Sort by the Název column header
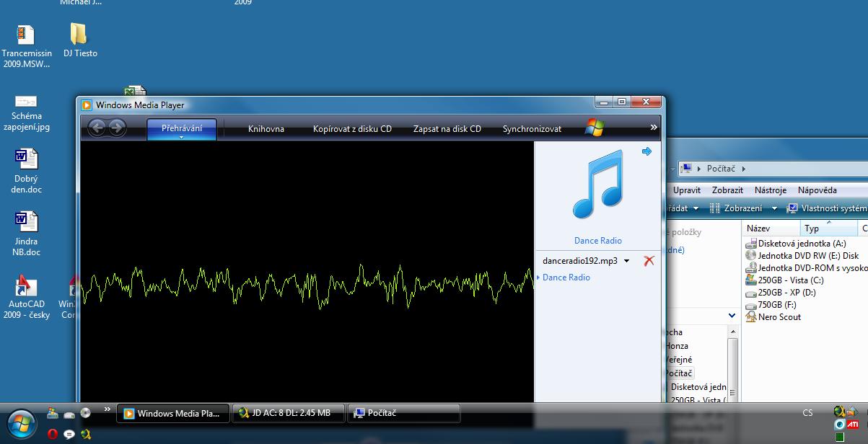The image size is (868, 444). coord(771,228)
